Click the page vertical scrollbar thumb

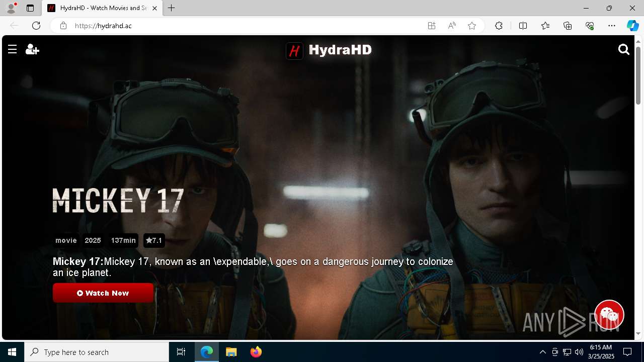click(x=638, y=75)
